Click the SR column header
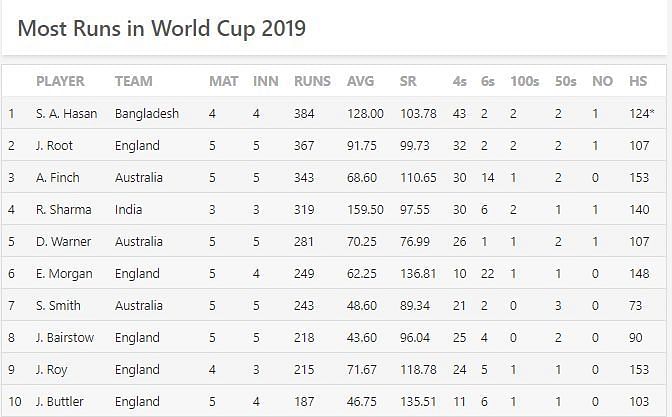Screen dimensions: 672x417 [408, 81]
